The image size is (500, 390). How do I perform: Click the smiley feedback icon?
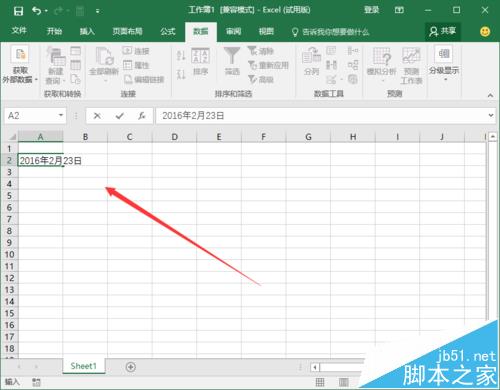(485, 32)
